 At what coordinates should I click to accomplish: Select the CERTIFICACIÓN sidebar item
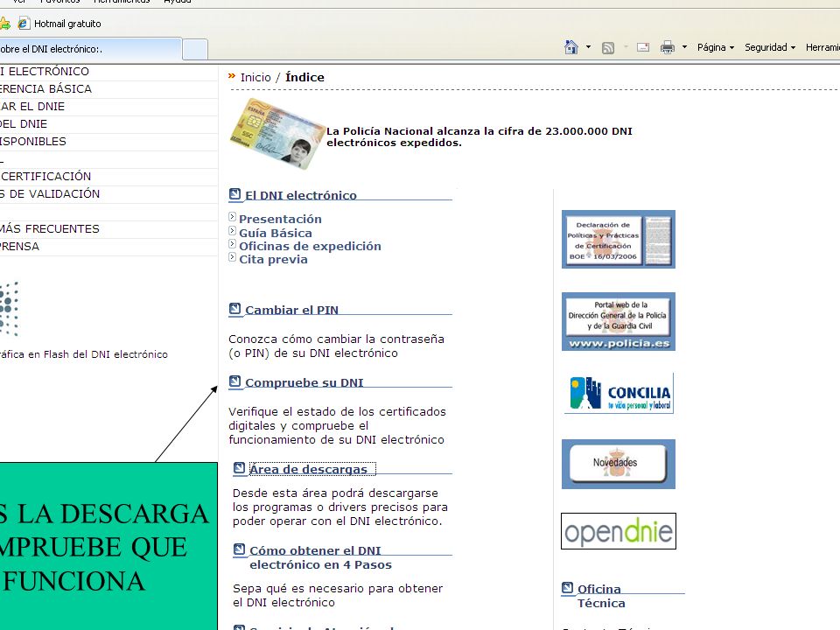pos(46,176)
